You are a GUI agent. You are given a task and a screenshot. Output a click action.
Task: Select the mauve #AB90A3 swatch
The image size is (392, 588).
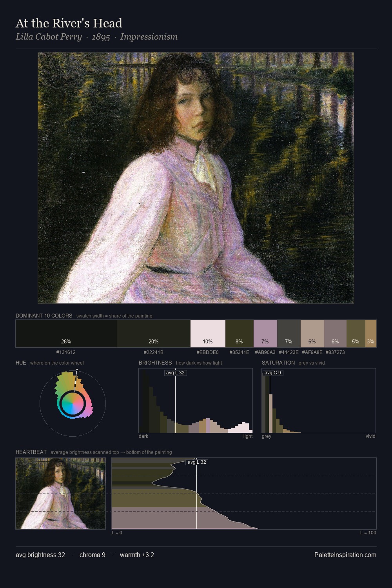point(265,334)
